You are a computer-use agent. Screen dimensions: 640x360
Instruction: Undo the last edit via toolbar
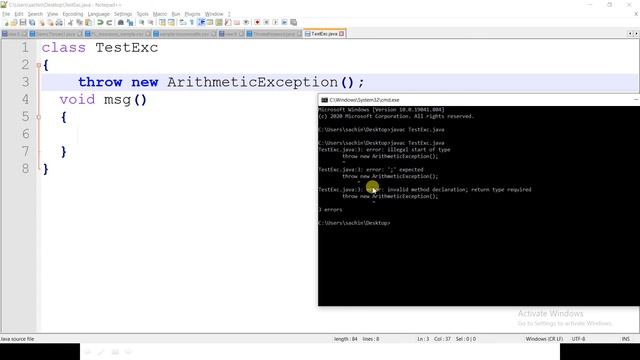100,22
